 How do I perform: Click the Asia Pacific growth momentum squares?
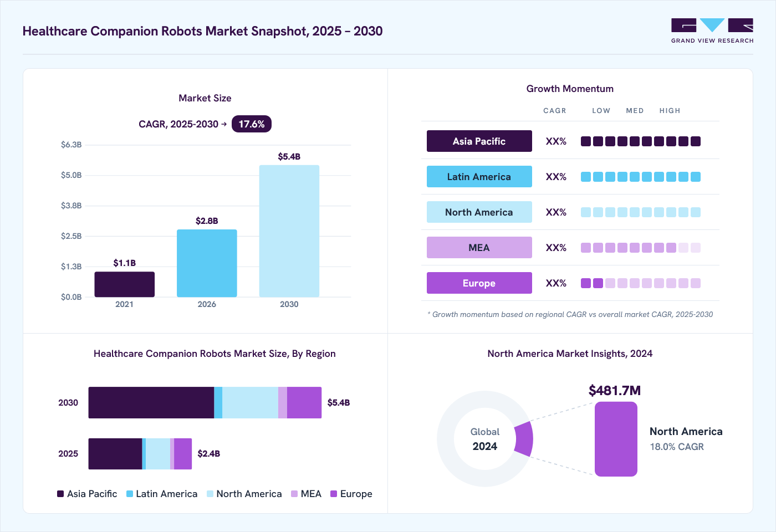tap(641, 141)
